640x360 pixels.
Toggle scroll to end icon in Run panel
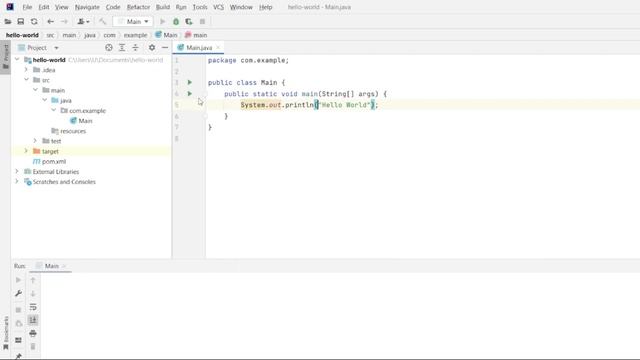(x=33, y=320)
